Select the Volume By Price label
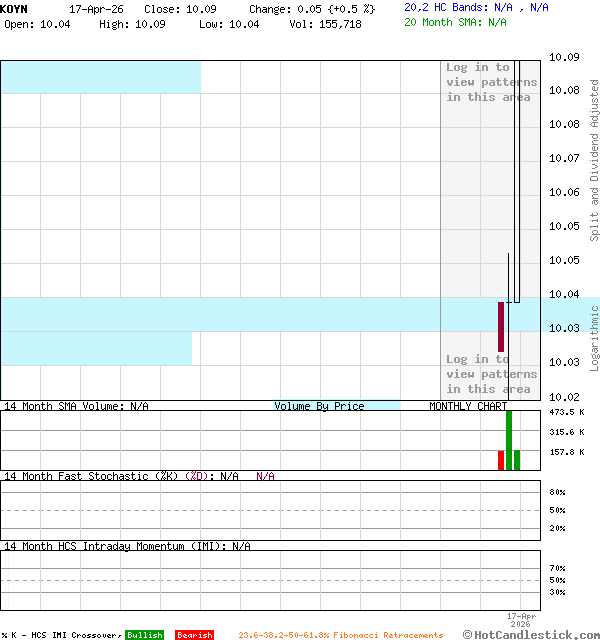The width and height of the screenshot is (600, 640). point(319,406)
